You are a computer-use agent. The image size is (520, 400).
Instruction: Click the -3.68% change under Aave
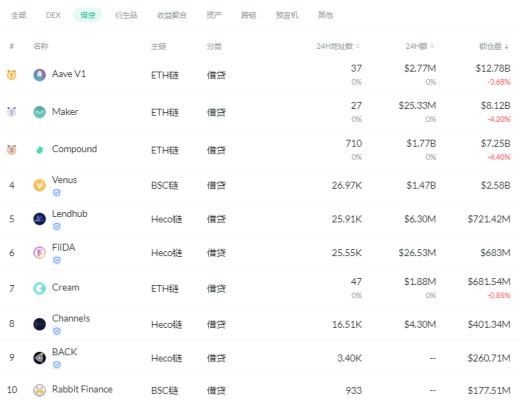(499, 82)
